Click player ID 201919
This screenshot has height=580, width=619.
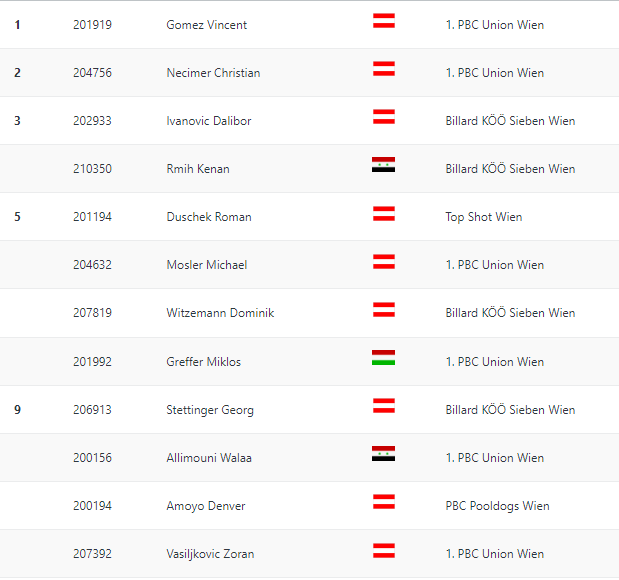(x=92, y=25)
